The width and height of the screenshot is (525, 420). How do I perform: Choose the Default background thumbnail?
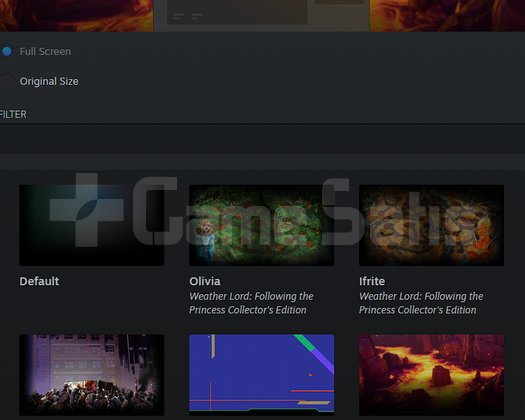92,225
